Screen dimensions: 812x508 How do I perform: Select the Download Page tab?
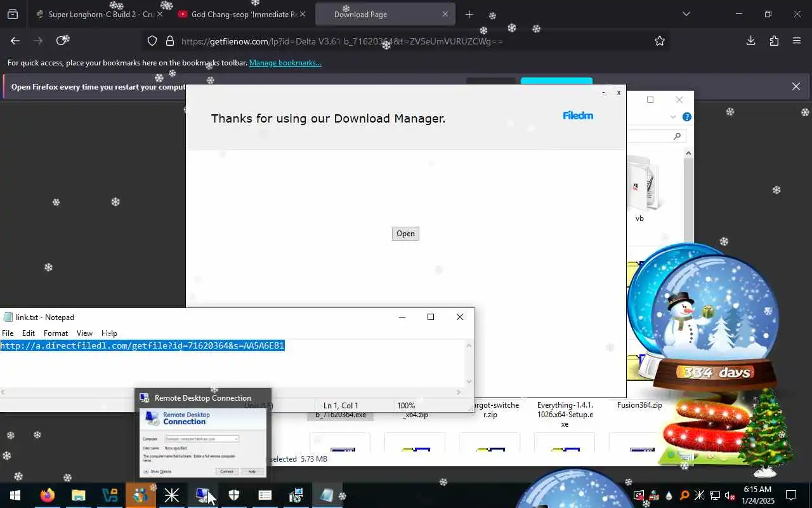click(x=384, y=14)
